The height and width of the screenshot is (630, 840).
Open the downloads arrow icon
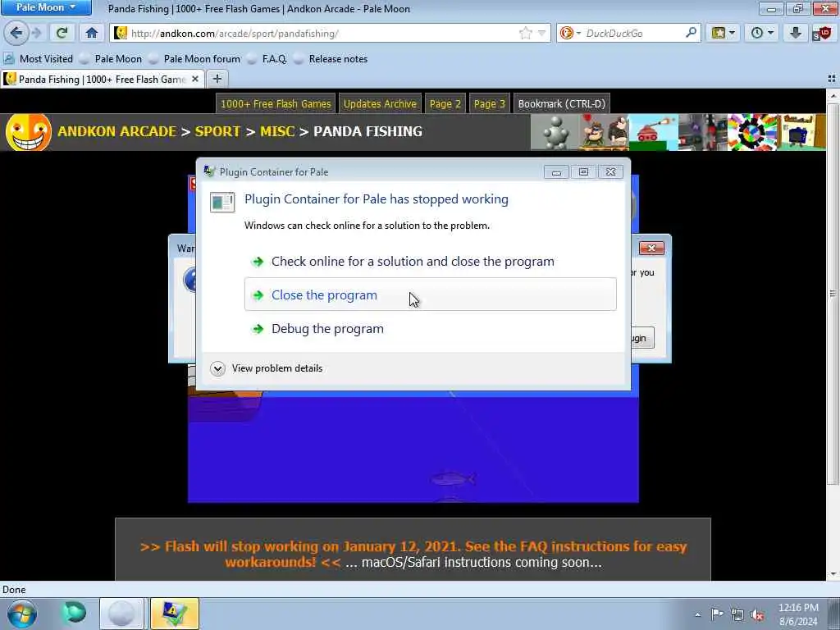tap(796, 33)
